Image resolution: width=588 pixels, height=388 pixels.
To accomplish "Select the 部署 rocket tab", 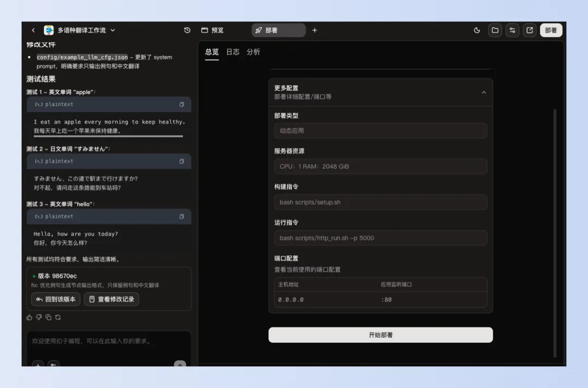I will pos(278,30).
